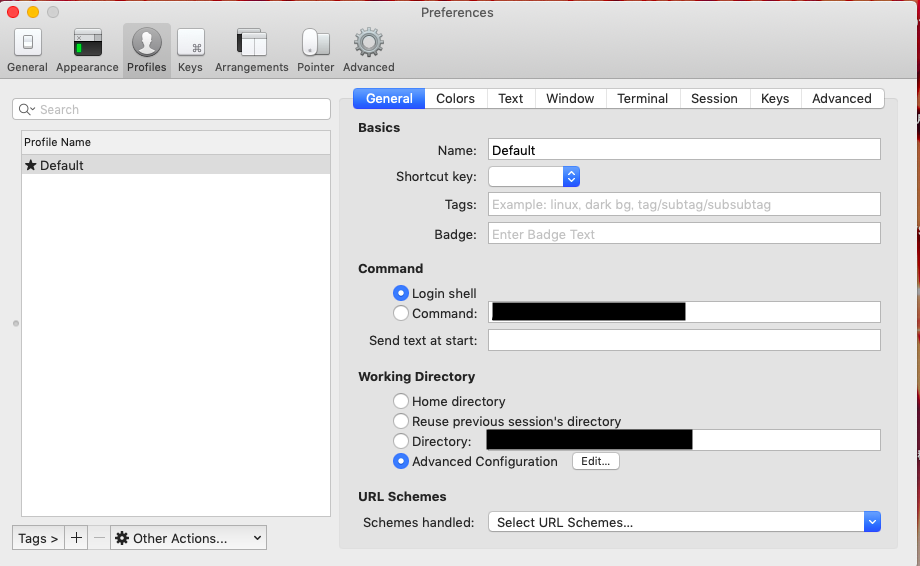
Task: Select the Command radio button
Action: point(401,313)
